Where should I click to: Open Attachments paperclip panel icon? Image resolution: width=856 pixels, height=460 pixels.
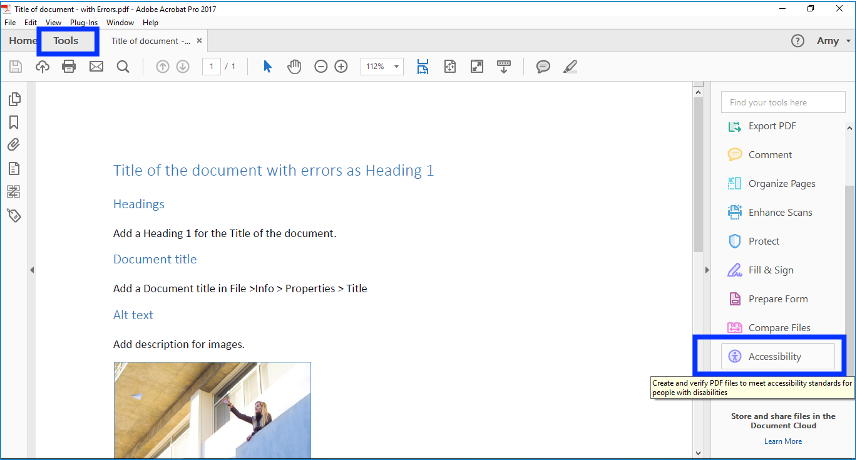point(14,145)
